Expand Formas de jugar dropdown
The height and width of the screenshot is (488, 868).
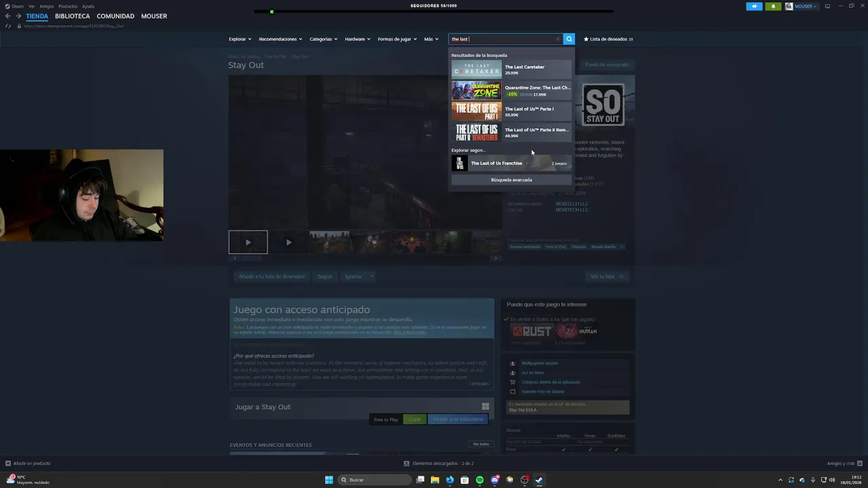(397, 39)
